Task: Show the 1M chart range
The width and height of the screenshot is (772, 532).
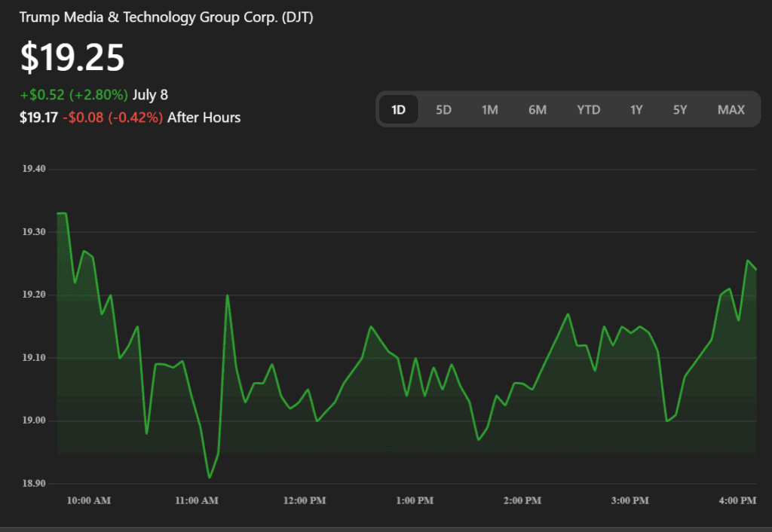Action: tap(489, 109)
